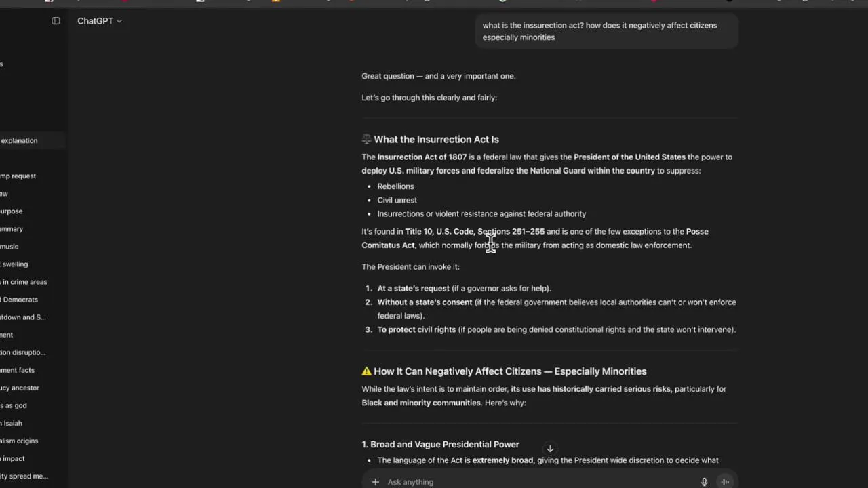The height and width of the screenshot is (488, 868).
Task: Click 'The President can invoke it:' line
Action: [x=410, y=266]
